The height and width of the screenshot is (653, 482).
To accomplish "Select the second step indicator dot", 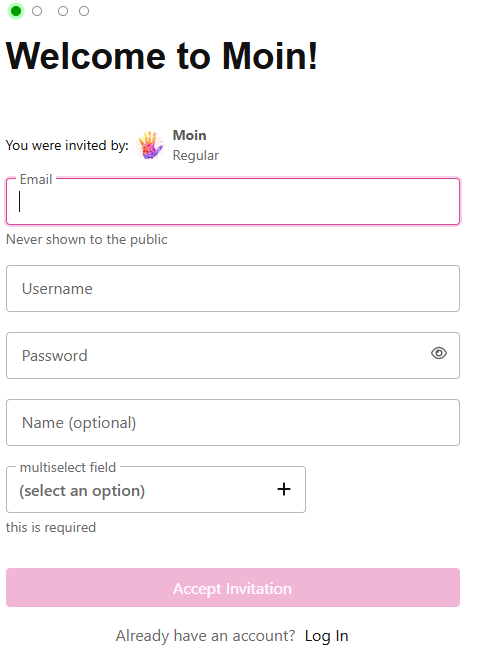I will 37,11.
